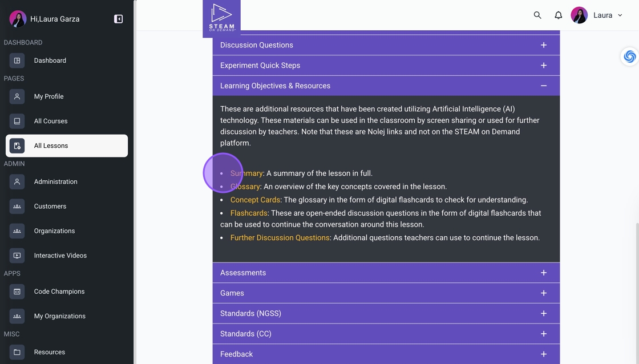Select My Profile in the sidebar
The image size is (639, 364).
tap(48, 96)
